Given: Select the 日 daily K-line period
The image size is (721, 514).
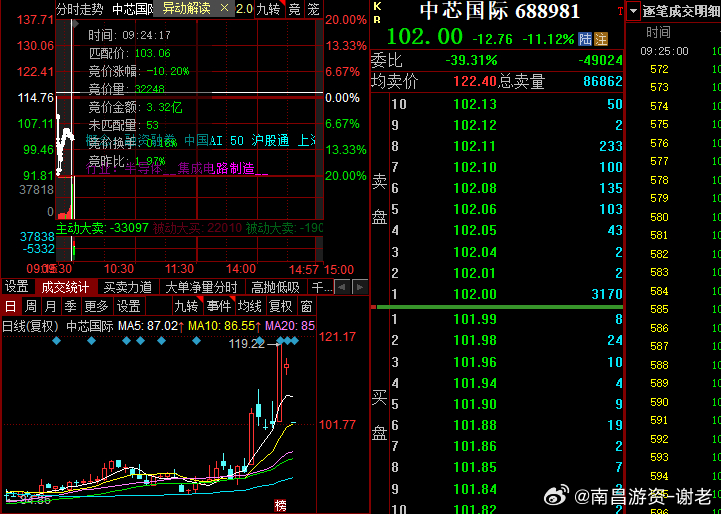Looking at the screenshot, I should click(x=10, y=306).
